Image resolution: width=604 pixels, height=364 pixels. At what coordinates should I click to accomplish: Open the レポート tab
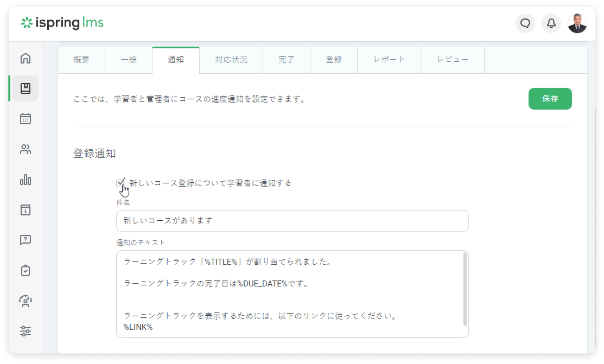point(389,60)
